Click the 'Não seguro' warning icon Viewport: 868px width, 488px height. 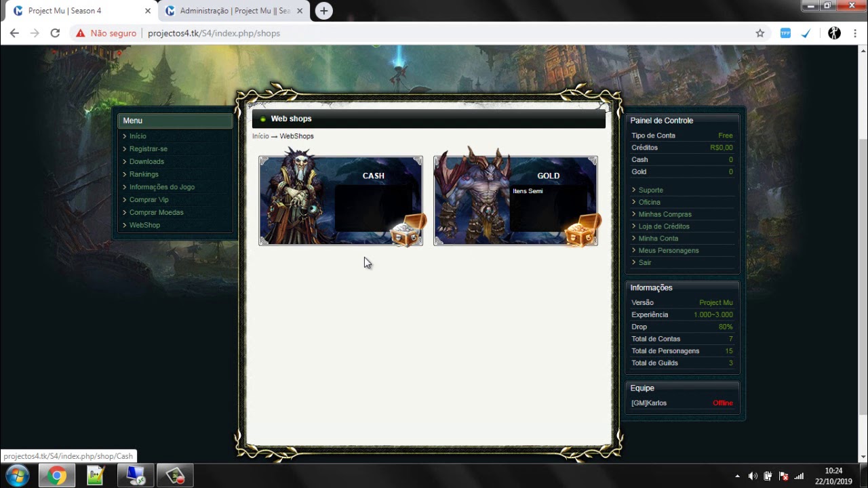(81, 33)
